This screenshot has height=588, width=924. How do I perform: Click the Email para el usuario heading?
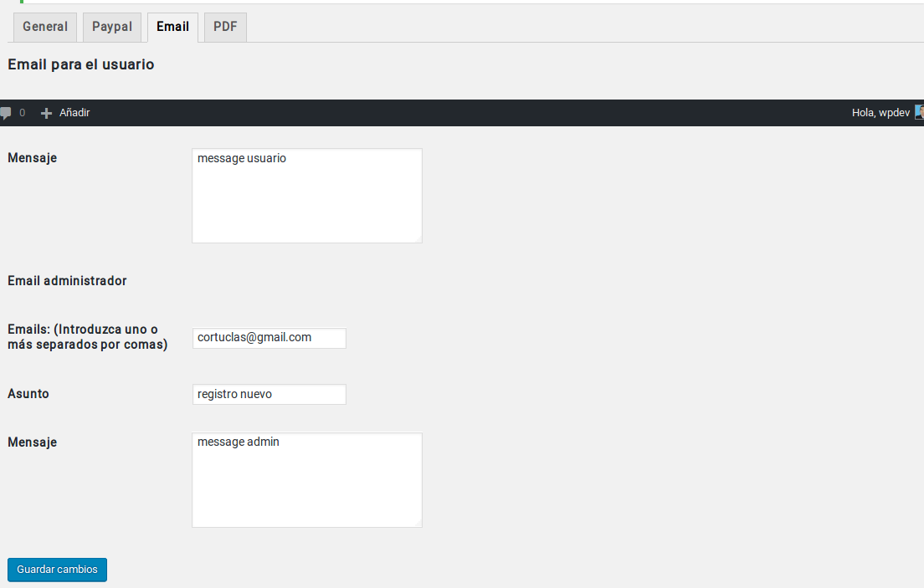pyautogui.click(x=80, y=64)
